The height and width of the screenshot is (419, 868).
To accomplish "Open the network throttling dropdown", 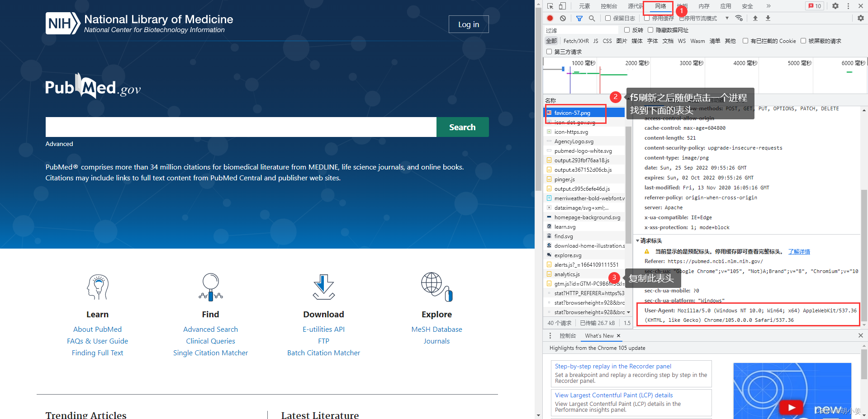I will click(727, 18).
